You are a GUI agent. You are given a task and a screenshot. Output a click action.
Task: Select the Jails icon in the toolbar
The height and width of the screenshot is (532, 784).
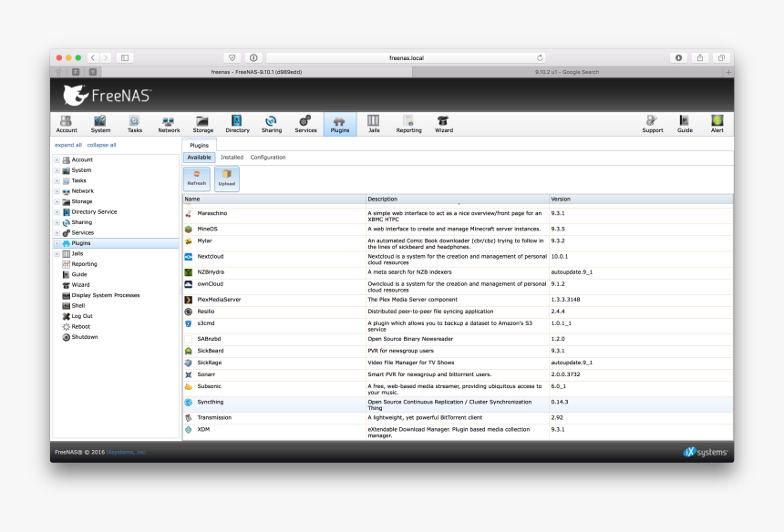[x=373, y=123]
